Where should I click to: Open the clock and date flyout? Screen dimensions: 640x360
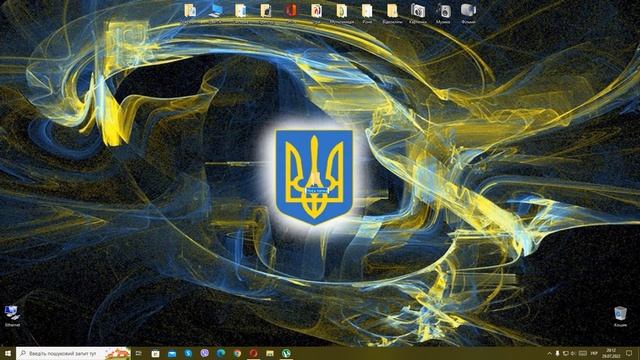[x=611, y=353]
